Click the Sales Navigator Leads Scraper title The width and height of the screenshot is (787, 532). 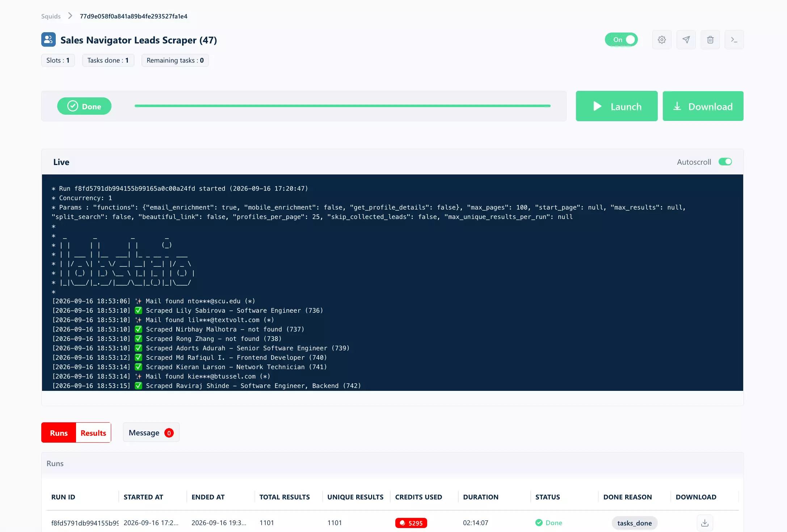tap(139, 40)
